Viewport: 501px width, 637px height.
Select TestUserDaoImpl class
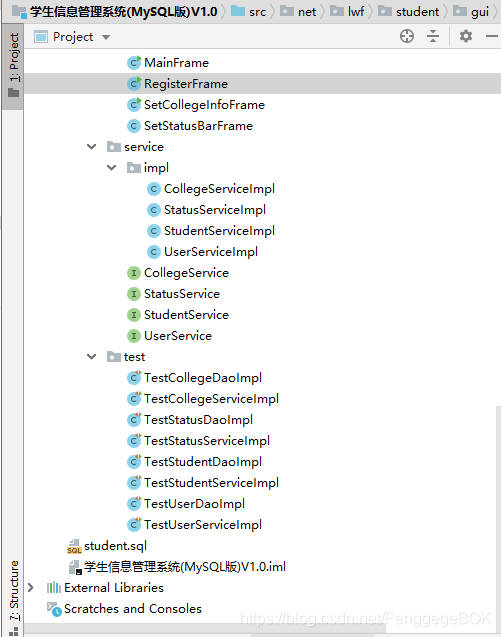click(194, 504)
